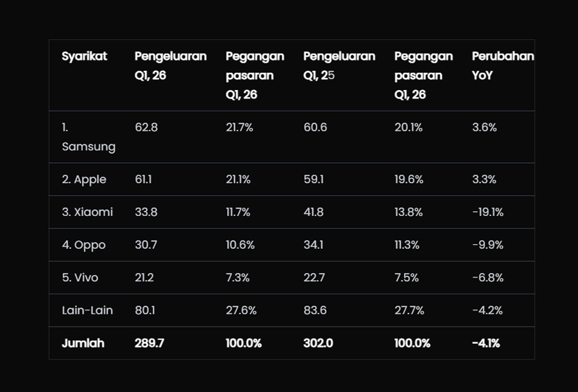Click Apple's 59.1 cell

pyautogui.click(x=314, y=179)
